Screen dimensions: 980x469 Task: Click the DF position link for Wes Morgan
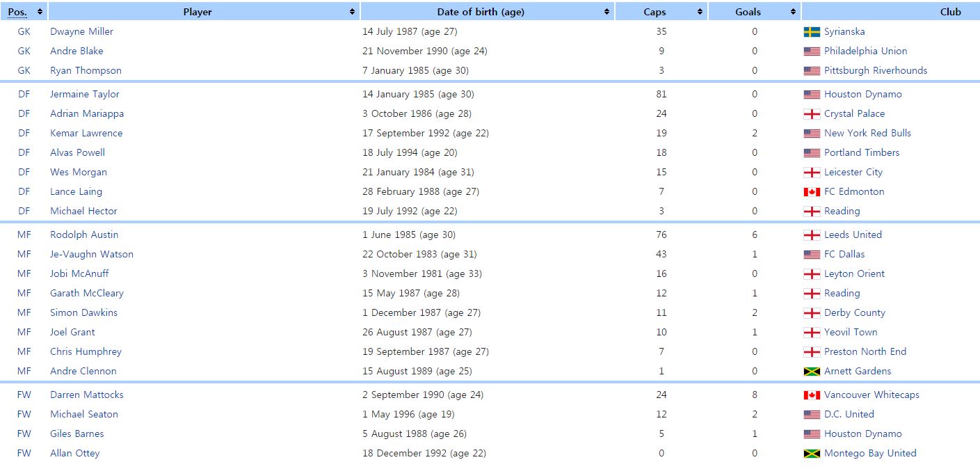pos(24,173)
